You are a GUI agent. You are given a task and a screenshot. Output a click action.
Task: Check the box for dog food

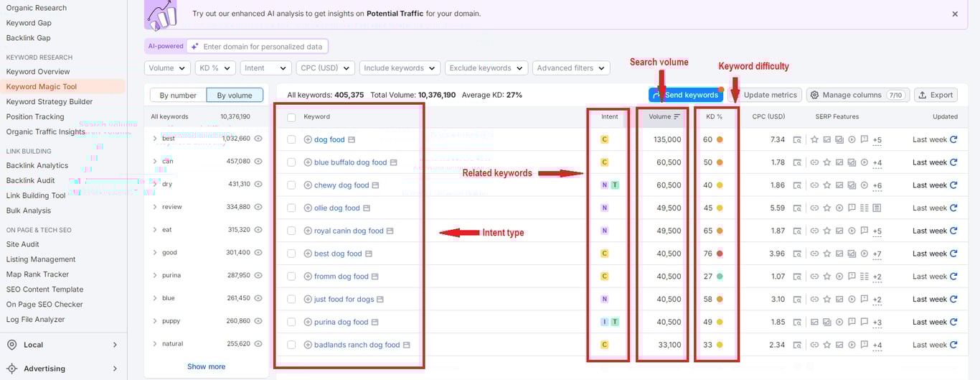pyautogui.click(x=291, y=139)
